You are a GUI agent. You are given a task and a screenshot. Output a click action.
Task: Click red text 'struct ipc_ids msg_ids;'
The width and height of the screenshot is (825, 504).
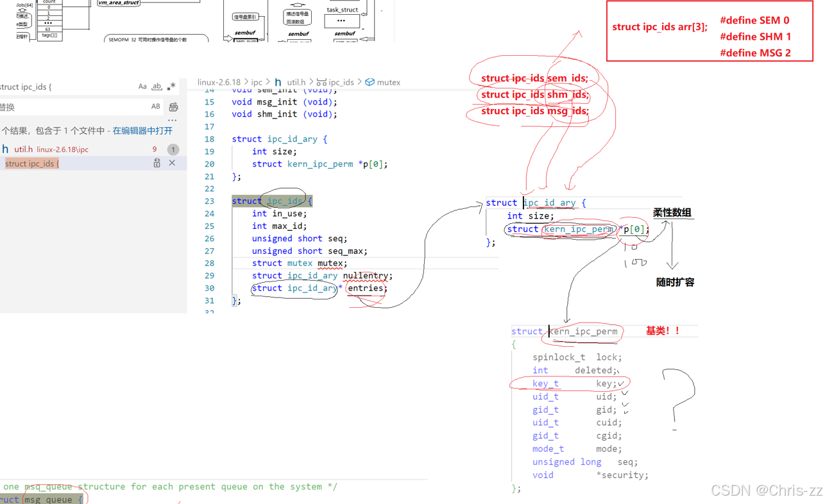(x=535, y=110)
